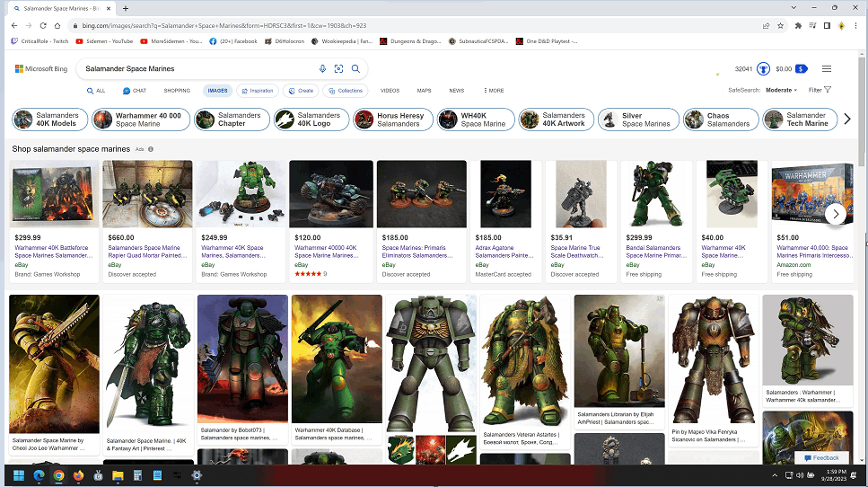Switch to the NEWS tab
Image resolution: width=868 pixels, height=487 pixels.
pyautogui.click(x=457, y=91)
